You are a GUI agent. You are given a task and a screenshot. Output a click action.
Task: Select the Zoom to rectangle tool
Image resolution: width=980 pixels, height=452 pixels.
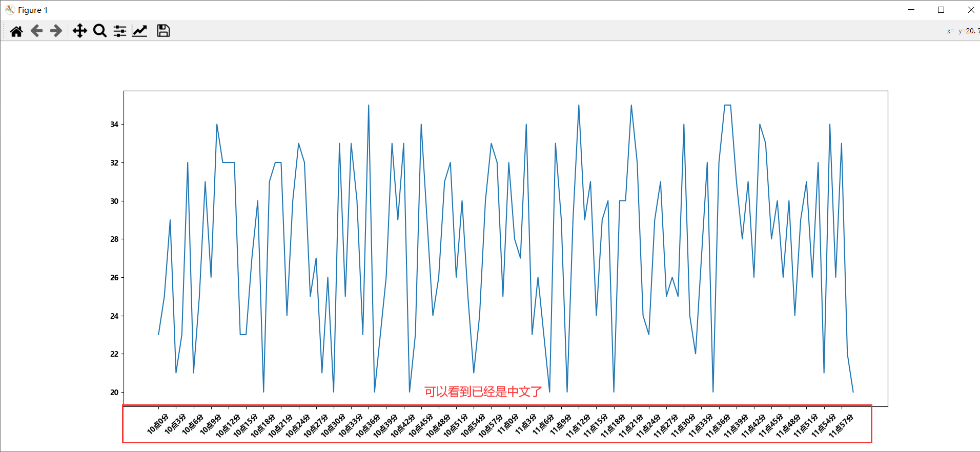pyautogui.click(x=100, y=31)
